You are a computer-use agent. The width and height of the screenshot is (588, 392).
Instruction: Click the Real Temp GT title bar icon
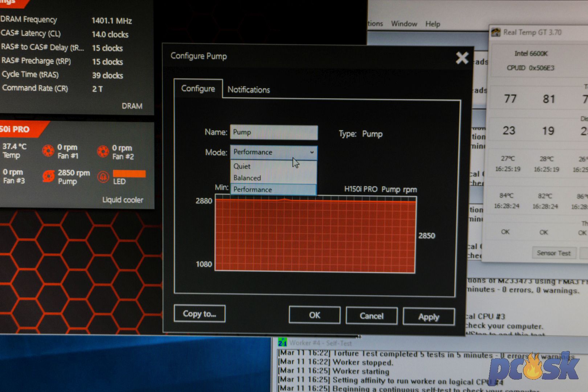[x=496, y=32]
